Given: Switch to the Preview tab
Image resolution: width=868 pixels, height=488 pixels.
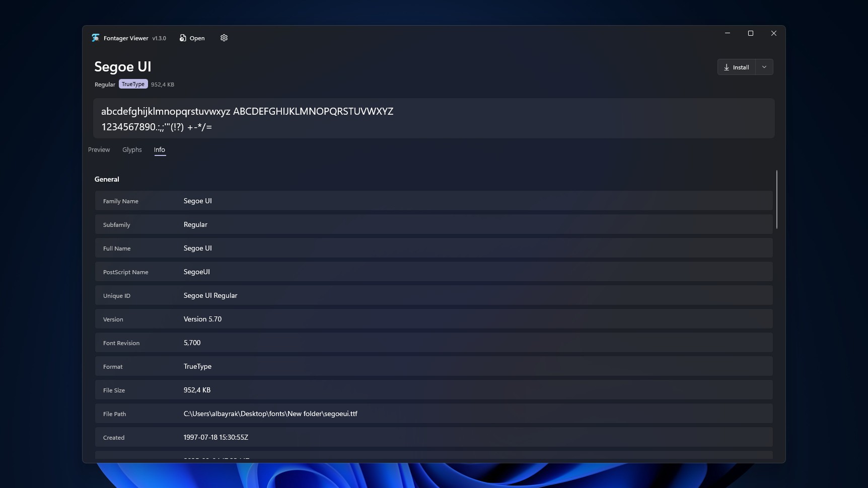Looking at the screenshot, I should [99, 150].
